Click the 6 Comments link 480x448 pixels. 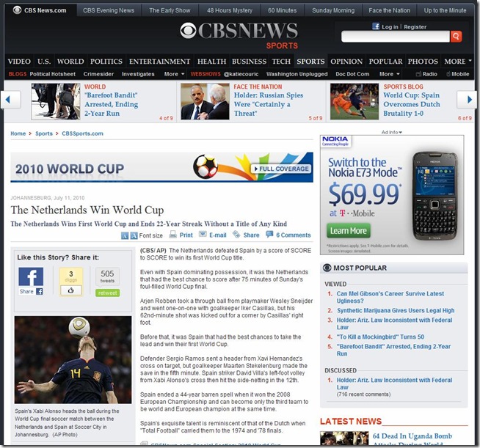(x=294, y=235)
